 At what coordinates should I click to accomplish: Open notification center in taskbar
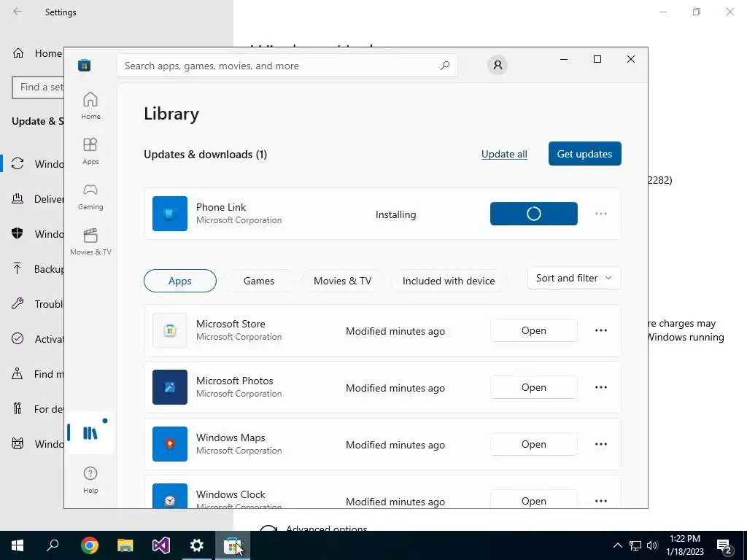point(724,546)
